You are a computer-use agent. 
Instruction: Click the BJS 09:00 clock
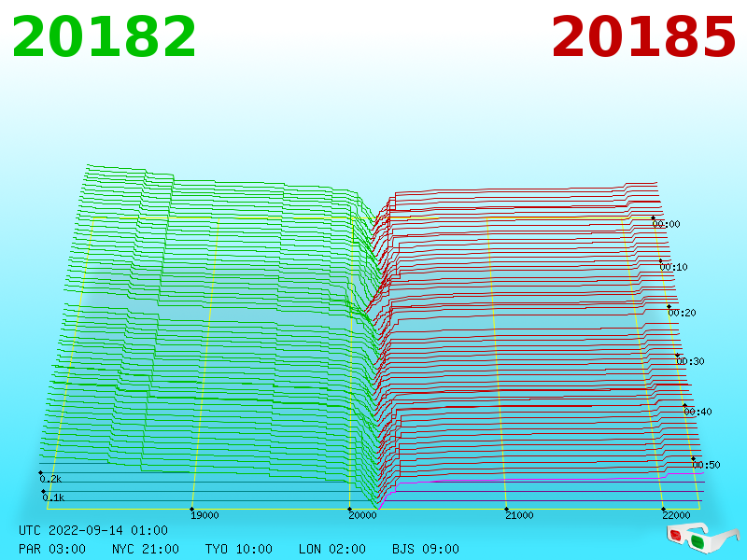[426, 549]
